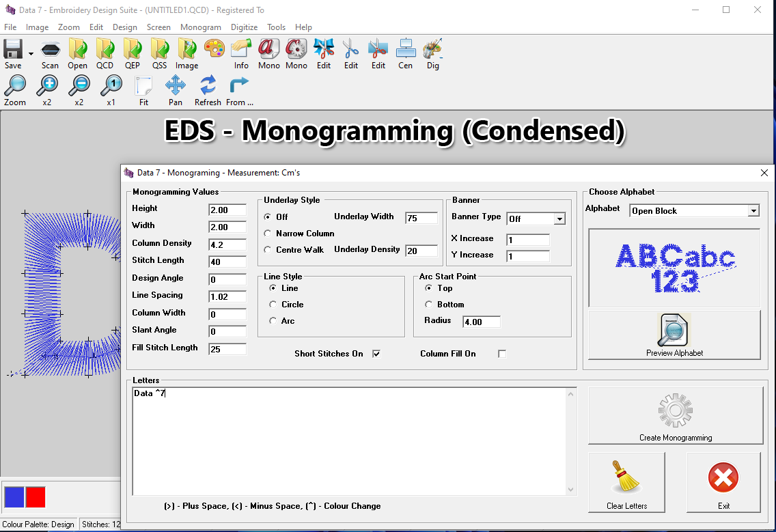
Task: Click the x2 zoom-out minus magnifier
Action: point(79,86)
